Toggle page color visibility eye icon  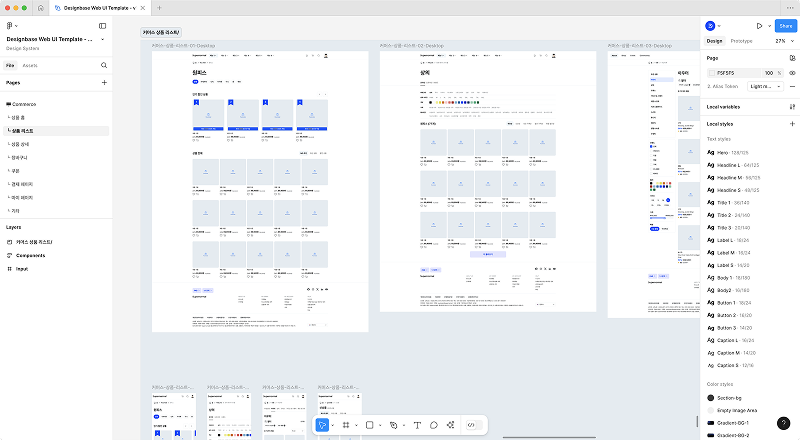792,73
